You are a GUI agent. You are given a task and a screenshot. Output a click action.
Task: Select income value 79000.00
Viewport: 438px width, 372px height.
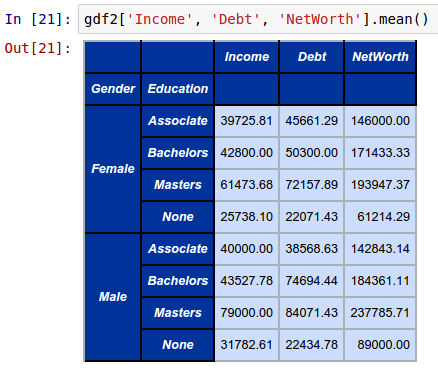click(x=247, y=313)
